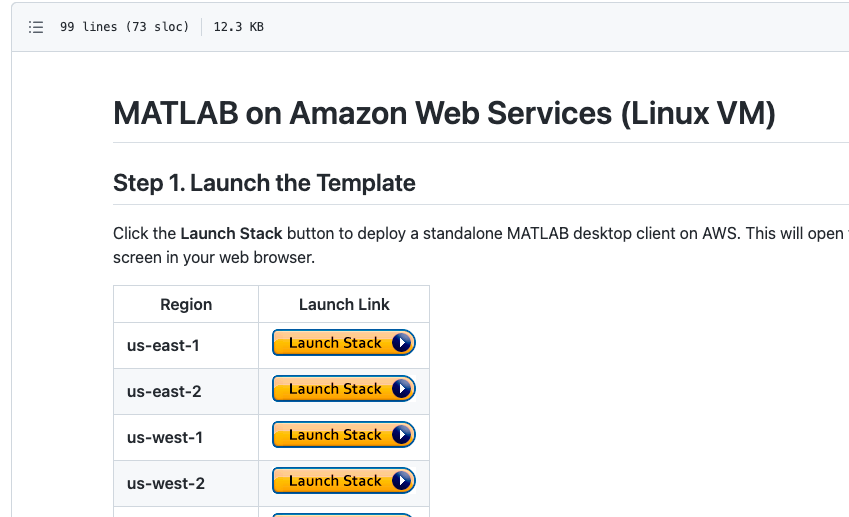This screenshot has height=517, width=849.
Task: Click the 12.3 KB file size text
Action: tap(238, 27)
